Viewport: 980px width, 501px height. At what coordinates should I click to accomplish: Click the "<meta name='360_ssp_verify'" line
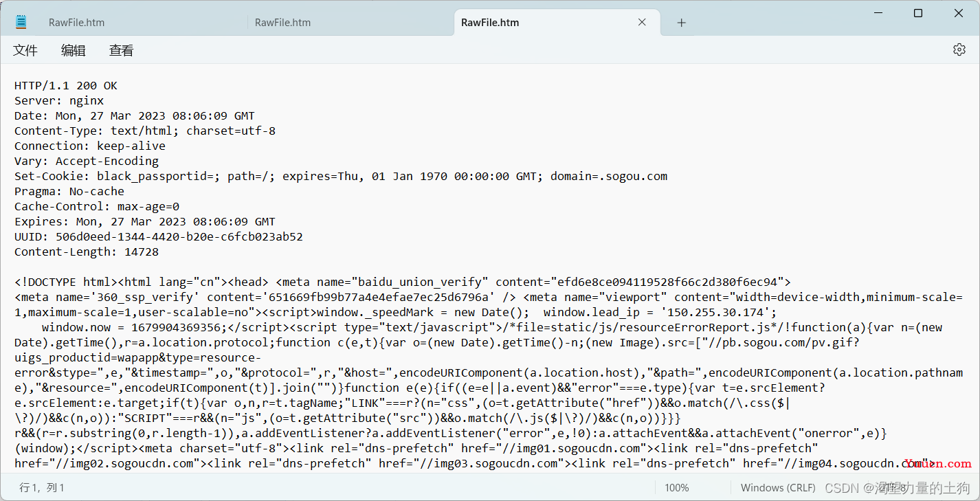pyautogui.click(x=489, y=298)
